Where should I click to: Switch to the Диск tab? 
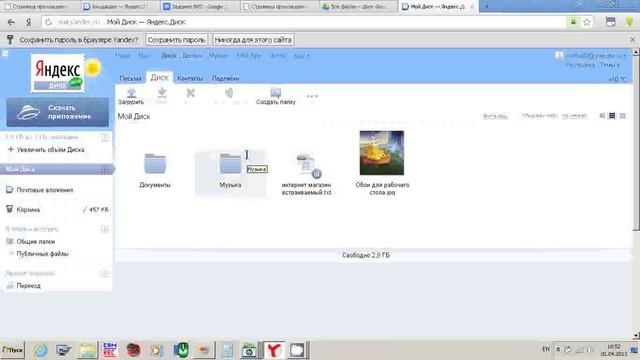[x=160, y=78]
